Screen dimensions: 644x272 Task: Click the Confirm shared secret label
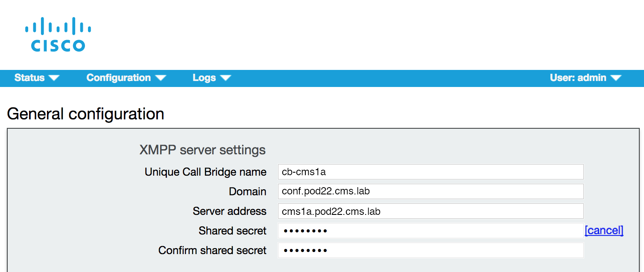(212, 250)
